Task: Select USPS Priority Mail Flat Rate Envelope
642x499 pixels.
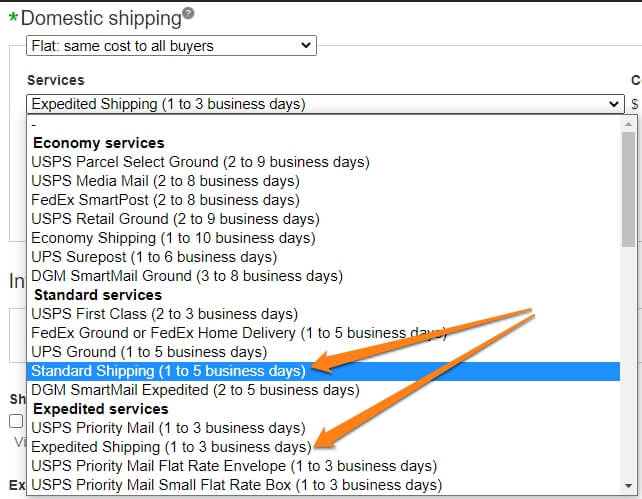Action: coord(323,466)
